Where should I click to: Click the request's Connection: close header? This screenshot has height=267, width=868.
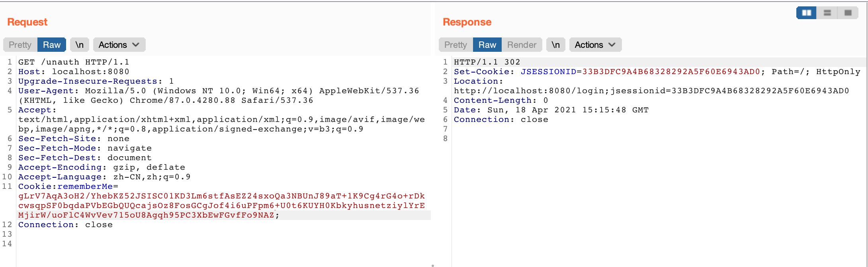pyautogui.click(x=65, y=225)
